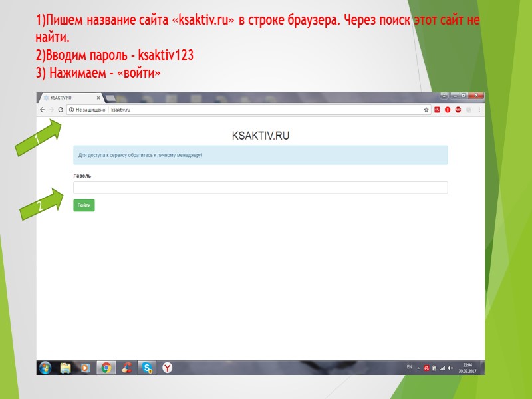Screen dimensions: 532x399
Task: Launch Yandex Browser from the taskbar
Action: tap(168, 368)
